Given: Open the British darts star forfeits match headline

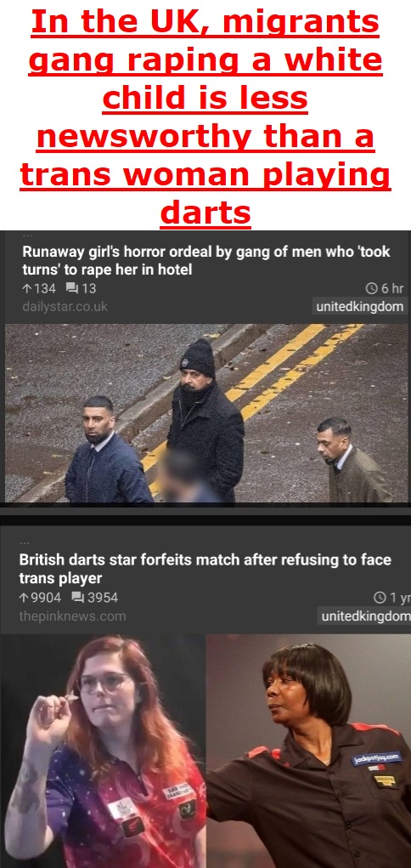Looking at the screenshot, I should tap(205, 569).
